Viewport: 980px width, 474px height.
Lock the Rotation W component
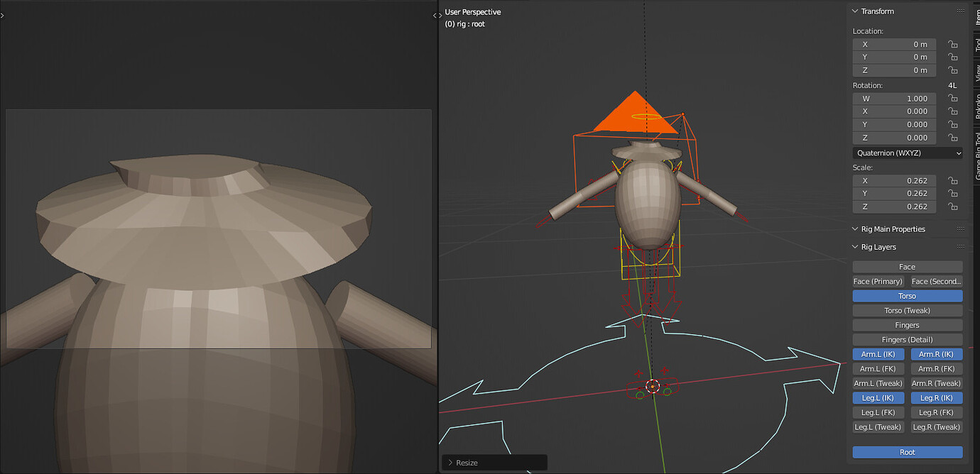(x=952, y=99)
